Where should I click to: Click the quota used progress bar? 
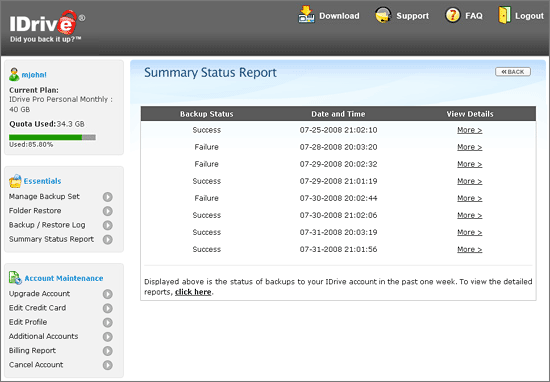tap(52, 137)
